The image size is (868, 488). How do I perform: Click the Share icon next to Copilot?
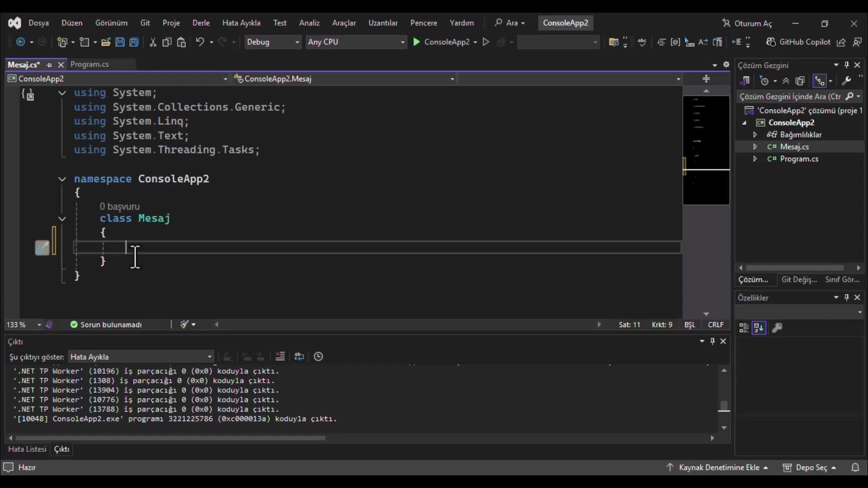click(x=841, y=42)
